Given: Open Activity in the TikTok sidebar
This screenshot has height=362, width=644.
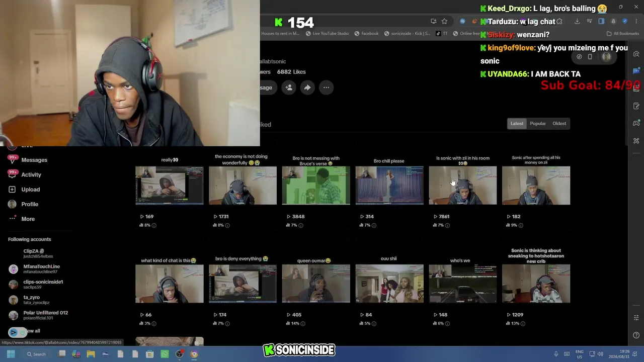Looking at the screenshot, I should tap(31, 174).
